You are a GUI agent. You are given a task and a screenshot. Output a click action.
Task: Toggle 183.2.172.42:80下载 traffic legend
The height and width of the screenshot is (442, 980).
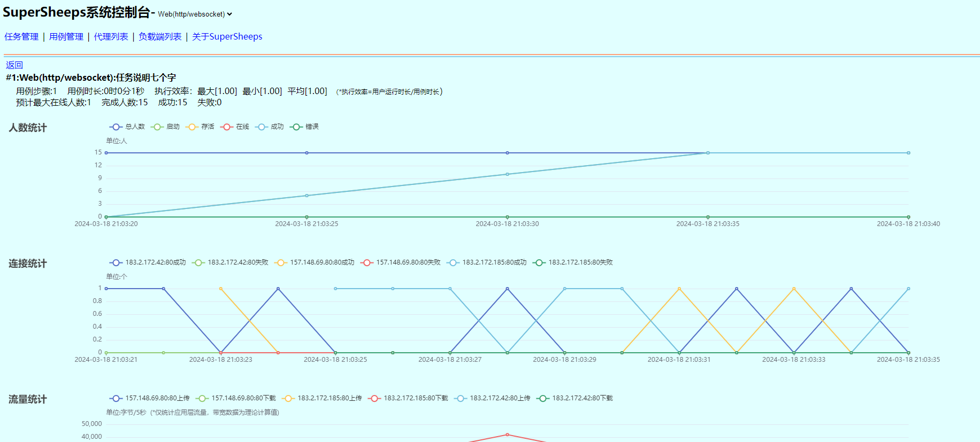click(575, 398)
